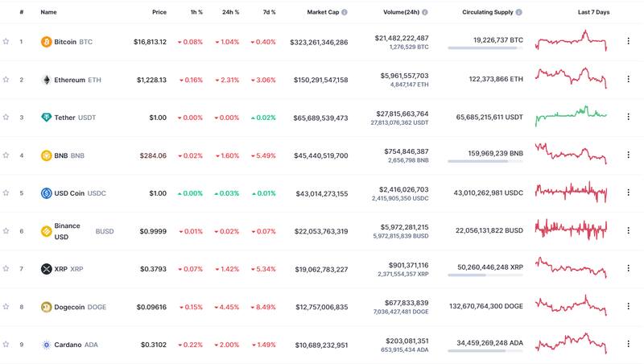This screenshot has width=644, height=364.
Task: Click the BNB logo icon
Action: (46, 155)
